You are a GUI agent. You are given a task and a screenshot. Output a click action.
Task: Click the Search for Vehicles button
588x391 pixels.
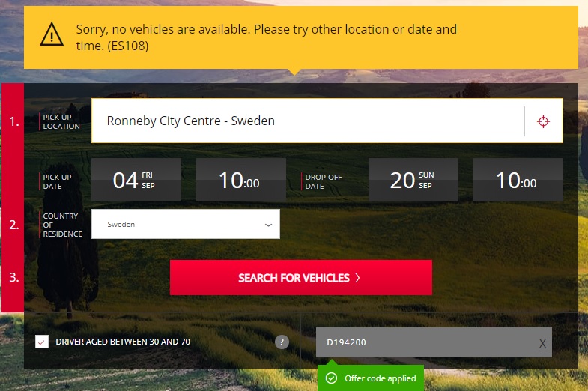click(x=300, y=278)
